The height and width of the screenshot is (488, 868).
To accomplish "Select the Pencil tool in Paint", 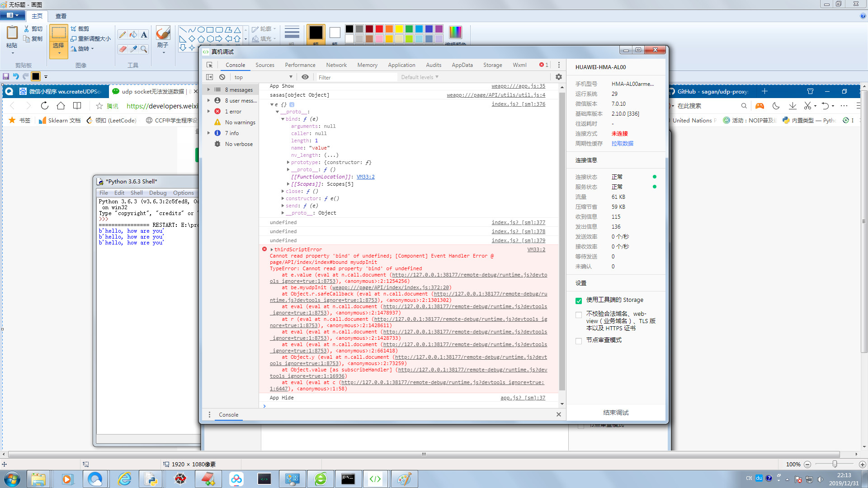I will [123, 35].
